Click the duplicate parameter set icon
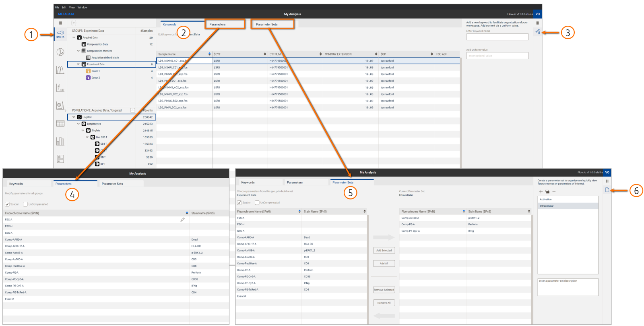The width and height of the screenshot is (644, 326). pos(547,191)
